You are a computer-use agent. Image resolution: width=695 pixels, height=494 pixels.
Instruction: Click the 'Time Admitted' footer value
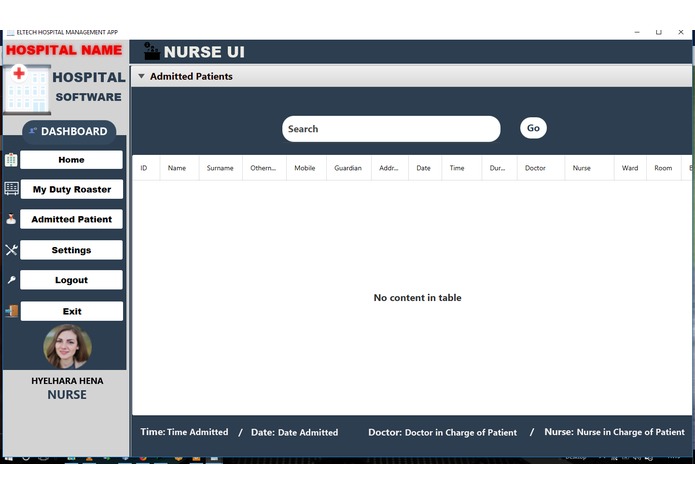click(x=198, y=432)
